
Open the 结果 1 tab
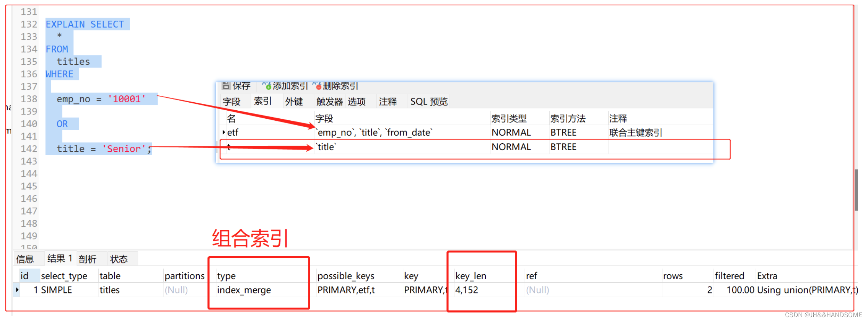pos(60,259)
